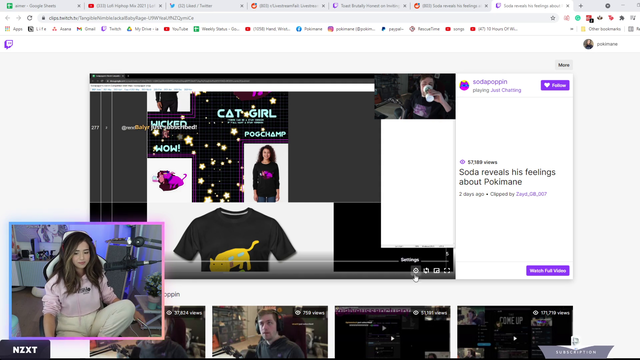The width and height of the screenshot is (640, 360).
Task: Open the YouTube bookmark
Action: click(x=176, y=29)
